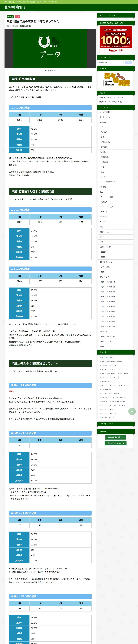Viewport: 138px width, 644px height.
Task: Open the Uma データ featured image
Action: [50, 49]
